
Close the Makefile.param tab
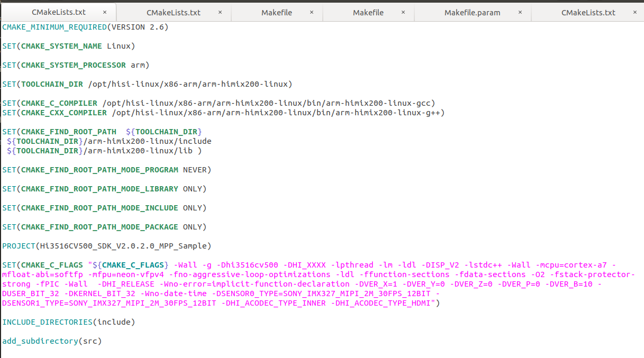(x=520, y=12)
